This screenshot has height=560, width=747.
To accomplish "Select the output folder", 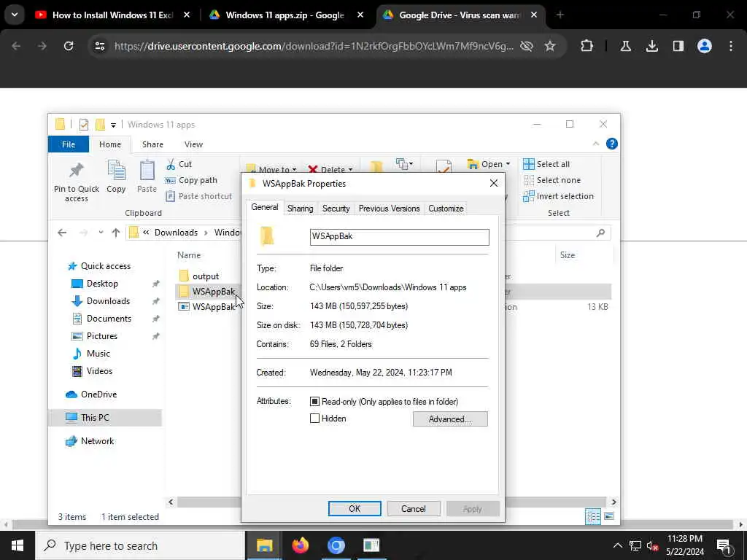I will click(x=206, y=276).
